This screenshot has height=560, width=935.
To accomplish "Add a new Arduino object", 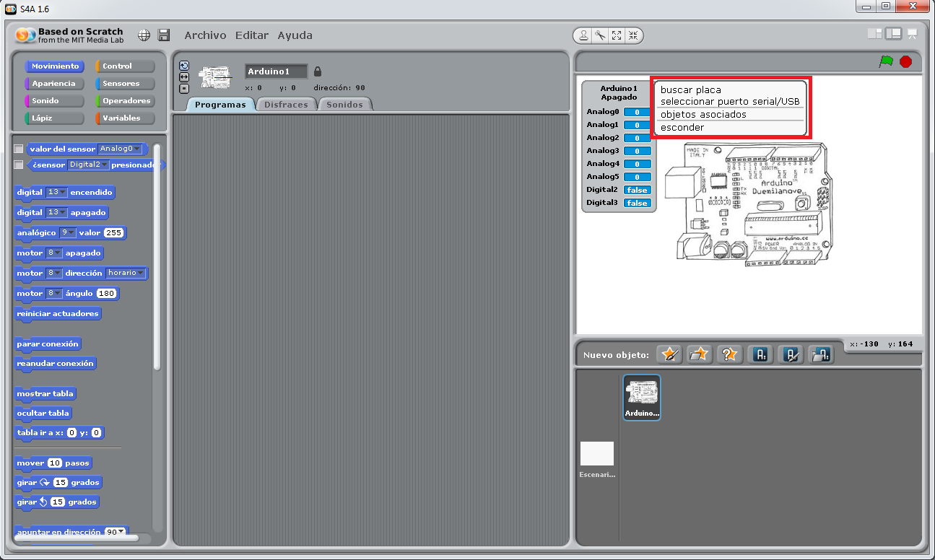I will pyautogui.click(x=760, y=354).
